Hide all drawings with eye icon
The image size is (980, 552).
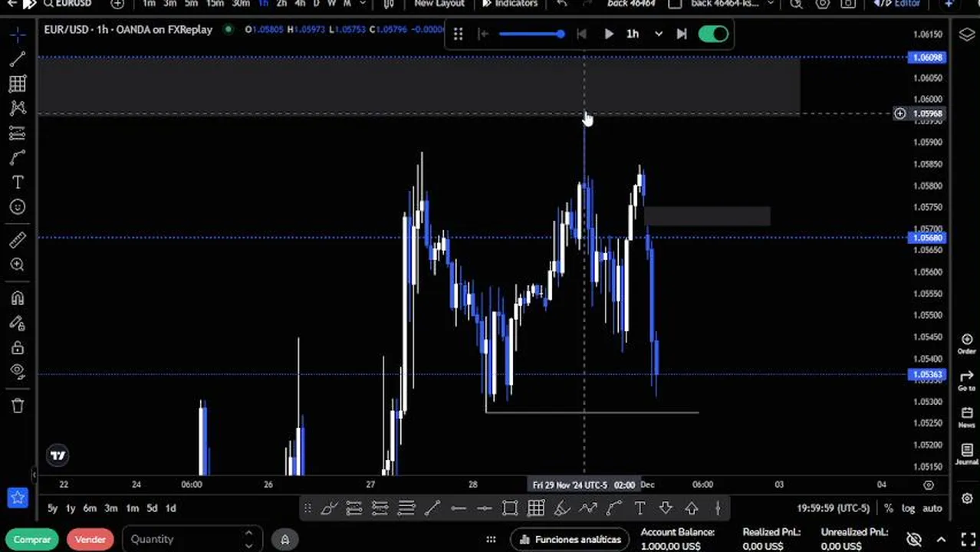click(x=18, y=372)
